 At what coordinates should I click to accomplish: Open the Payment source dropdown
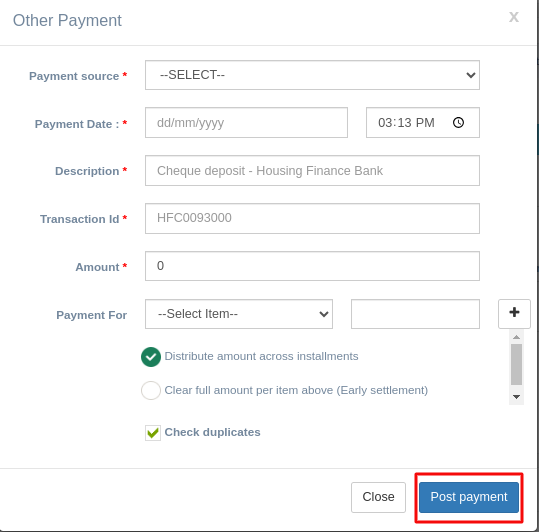point(312,75)
